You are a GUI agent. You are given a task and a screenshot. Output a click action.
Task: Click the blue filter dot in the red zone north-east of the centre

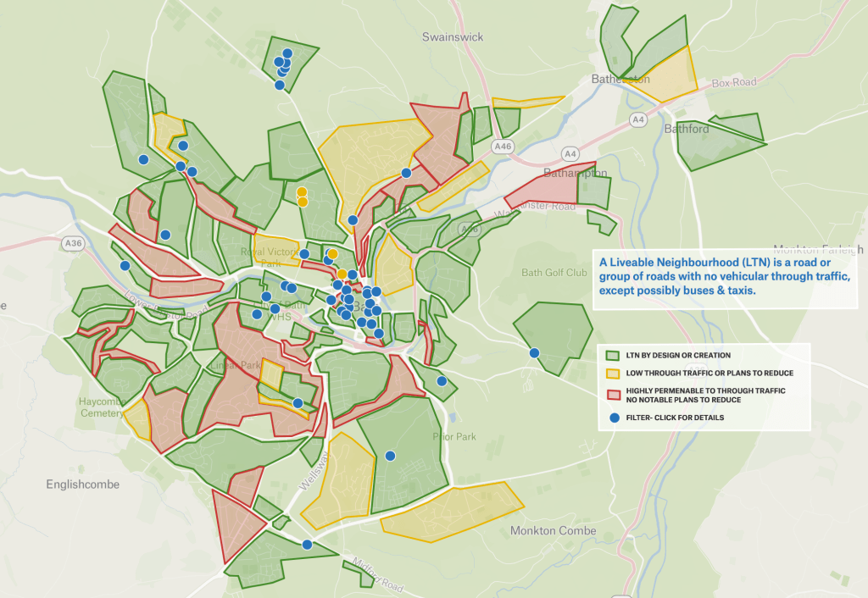(x=406, y=173)
